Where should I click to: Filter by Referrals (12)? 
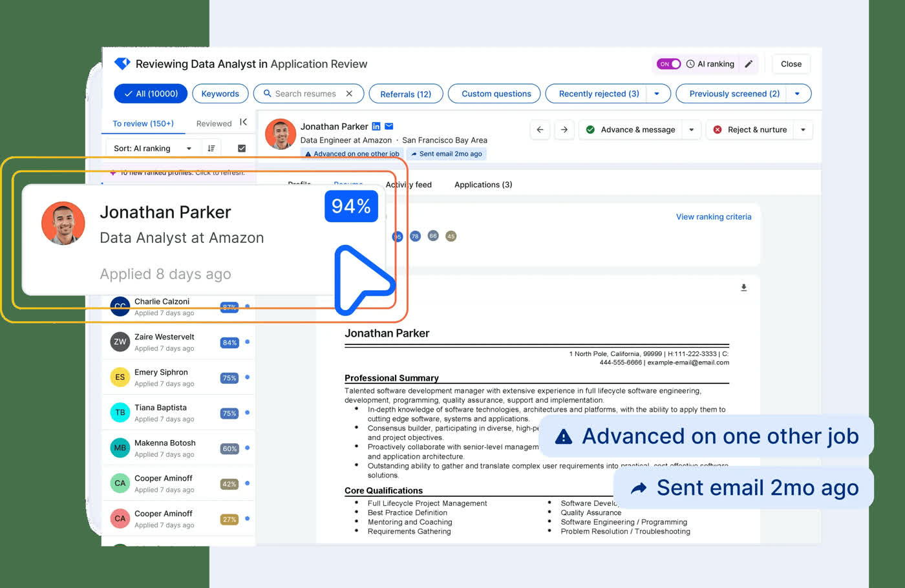[406, 94]
